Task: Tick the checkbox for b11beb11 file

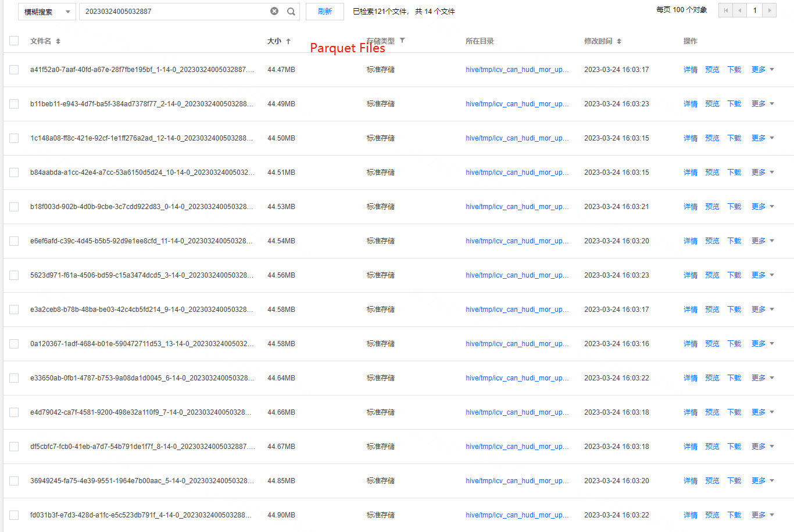Action: click(14, 104)
